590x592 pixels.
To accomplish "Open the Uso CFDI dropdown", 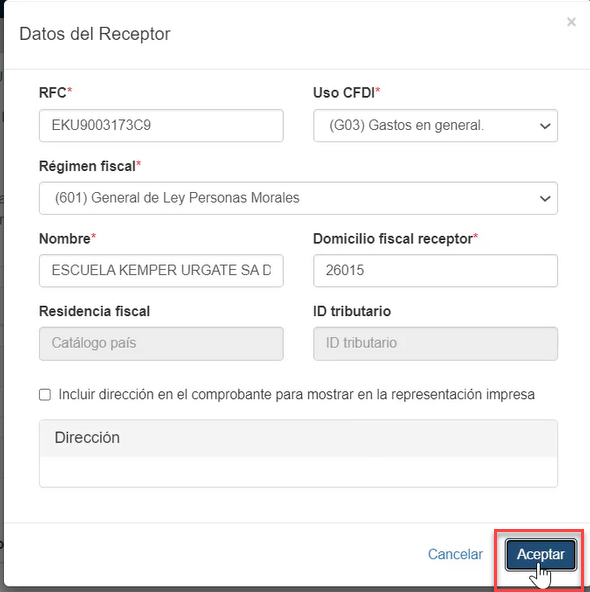I will tap(435, 126).
